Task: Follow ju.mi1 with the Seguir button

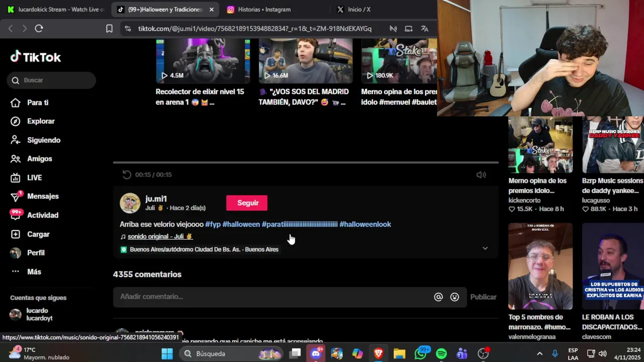Action: (247, 203)
